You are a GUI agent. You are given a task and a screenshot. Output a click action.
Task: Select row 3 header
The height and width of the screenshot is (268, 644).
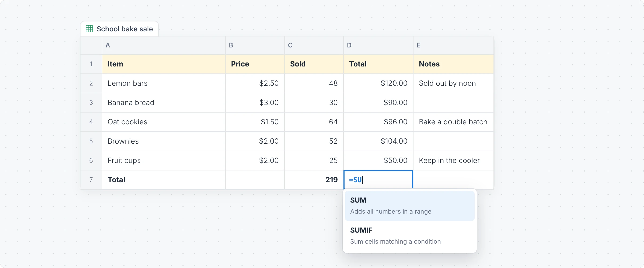(91, 103)
